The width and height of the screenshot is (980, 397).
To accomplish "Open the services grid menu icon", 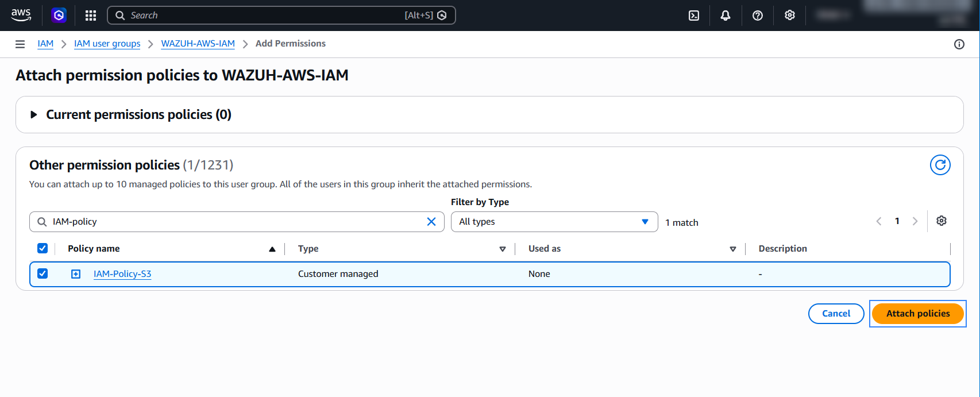I will (x=91, y=16).
